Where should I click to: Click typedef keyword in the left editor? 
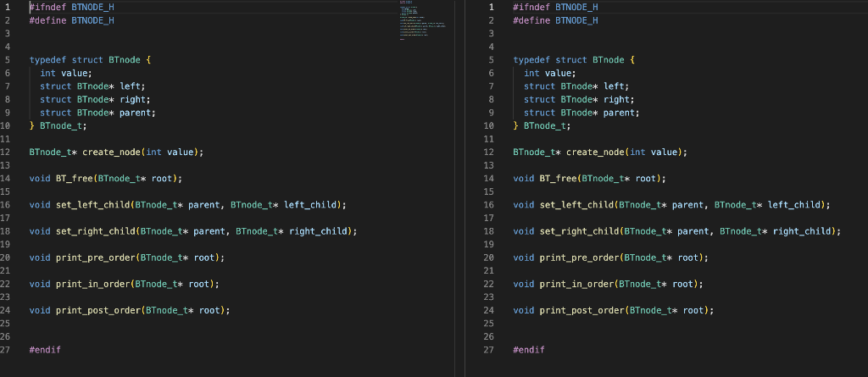[47, 60]
